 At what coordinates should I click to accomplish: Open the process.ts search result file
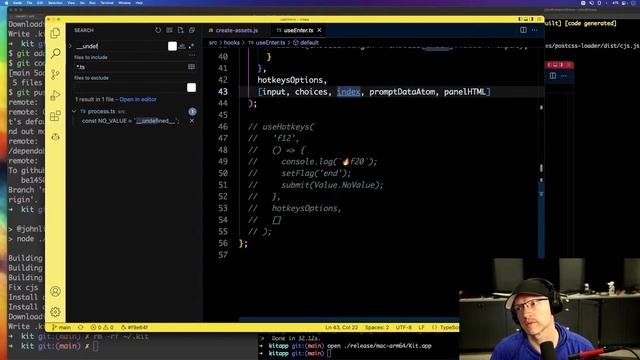(102, 111)
